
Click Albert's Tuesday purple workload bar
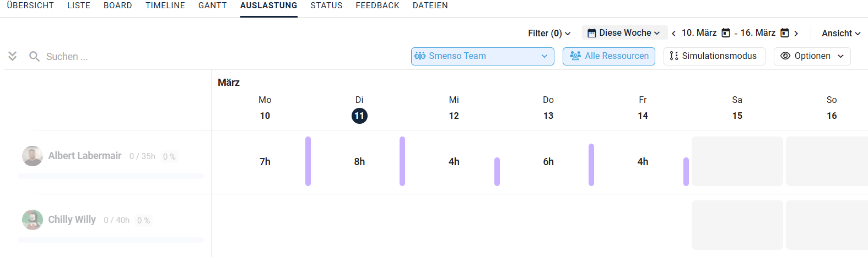coord(402,161)
